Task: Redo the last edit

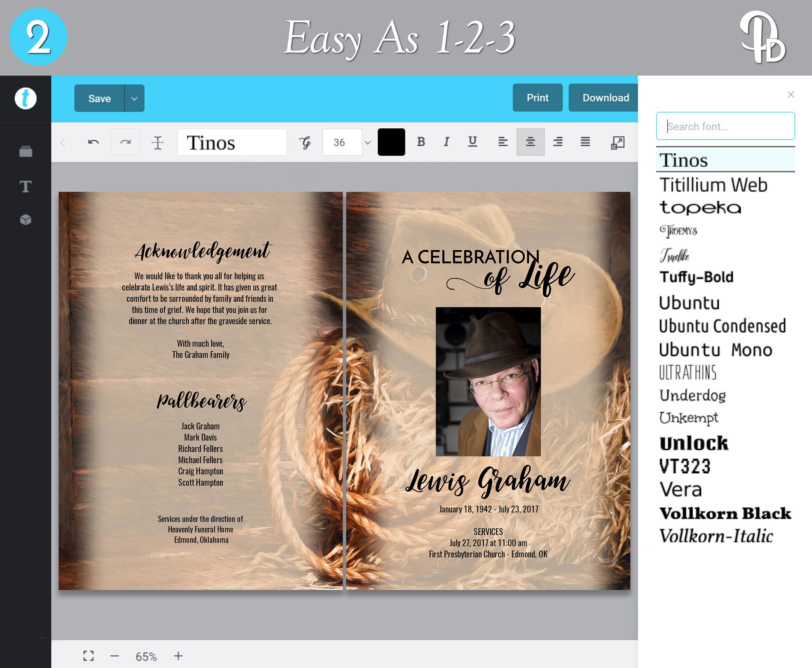Action: (x=125, y=142)
